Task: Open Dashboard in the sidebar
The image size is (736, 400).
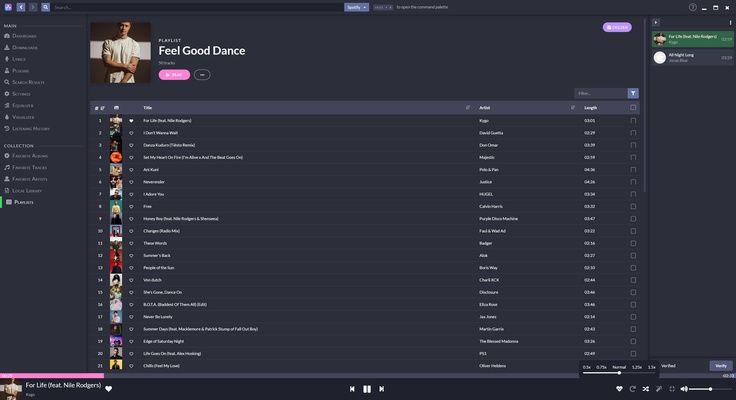Action: pos(20,36)
